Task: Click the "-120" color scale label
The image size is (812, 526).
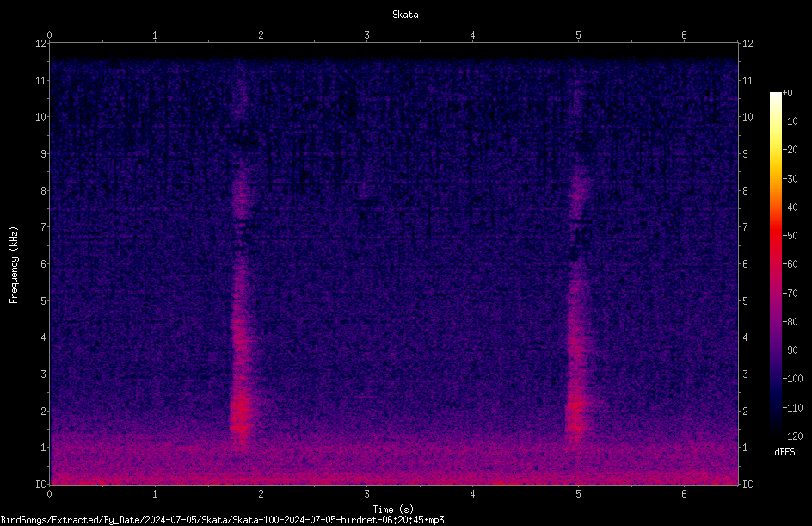Action: 792,436
